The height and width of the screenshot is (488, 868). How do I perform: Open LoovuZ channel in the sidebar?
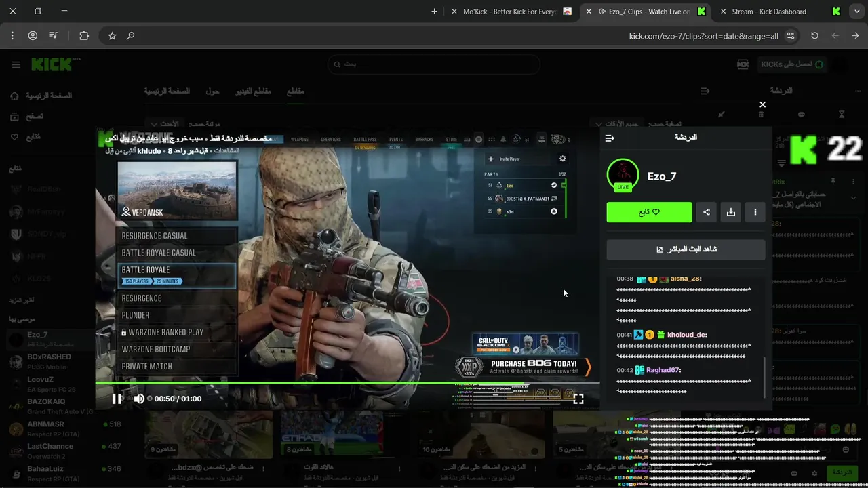pyautogui.click(x=49, y=384)
